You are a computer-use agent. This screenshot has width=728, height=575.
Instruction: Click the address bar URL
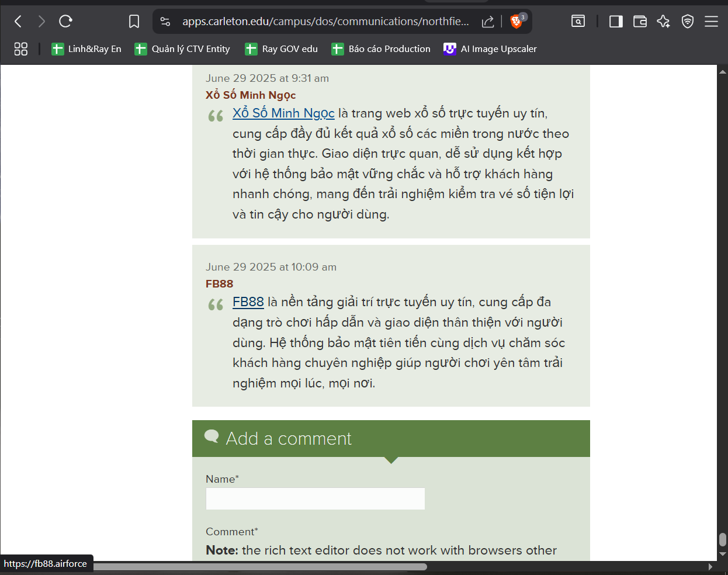(x=325, y=22)
